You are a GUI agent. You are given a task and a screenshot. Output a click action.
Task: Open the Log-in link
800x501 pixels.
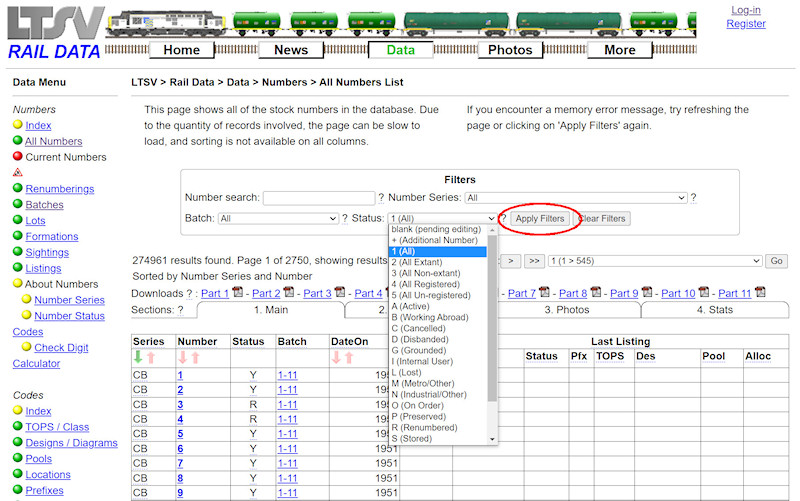pyautogui.click(x=745, y=10)
